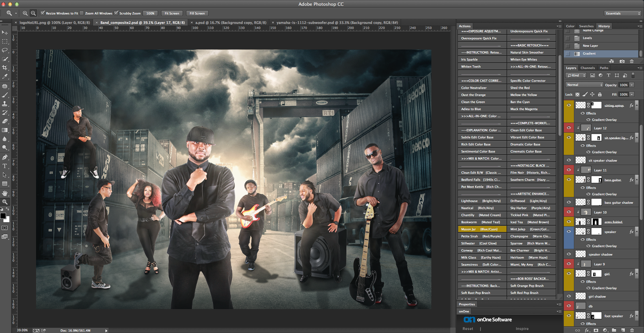Hide the db layer
This screenshot has height=333, width=644.
(569, 306)
